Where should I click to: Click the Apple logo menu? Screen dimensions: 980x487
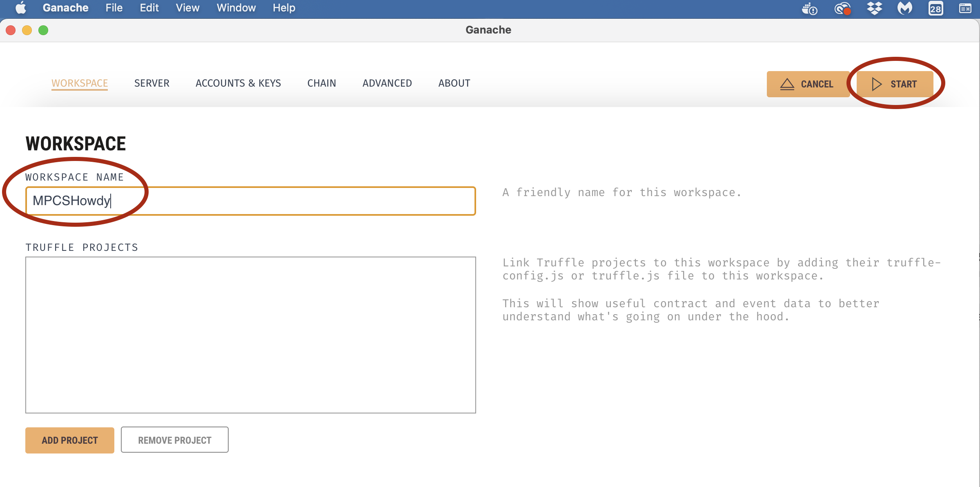point(20,8)
